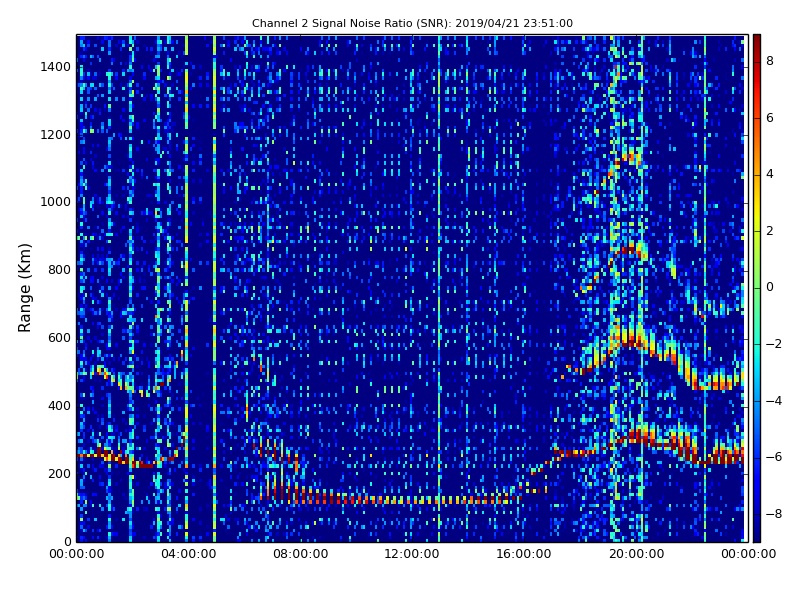Click the colorbar tick label '4'

coord(770,174)
